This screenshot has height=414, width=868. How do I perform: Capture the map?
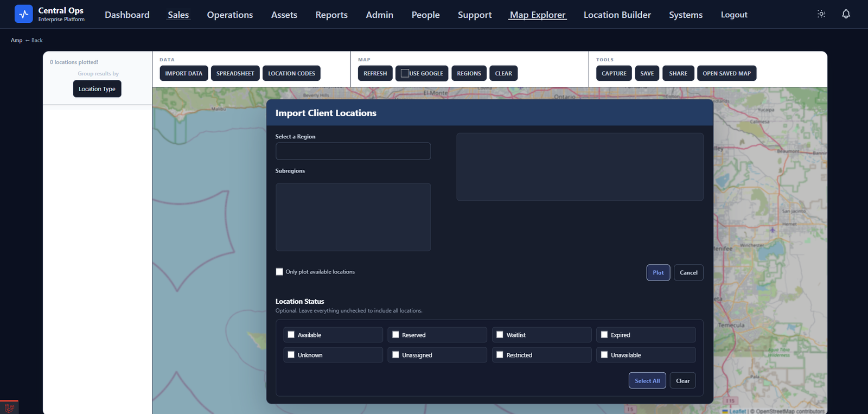click(x=614, y=73)
